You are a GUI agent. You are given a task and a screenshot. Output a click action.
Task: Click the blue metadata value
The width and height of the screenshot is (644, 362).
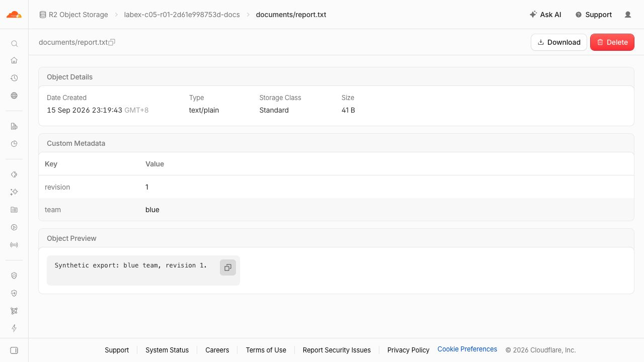click(x=152, y=210)
